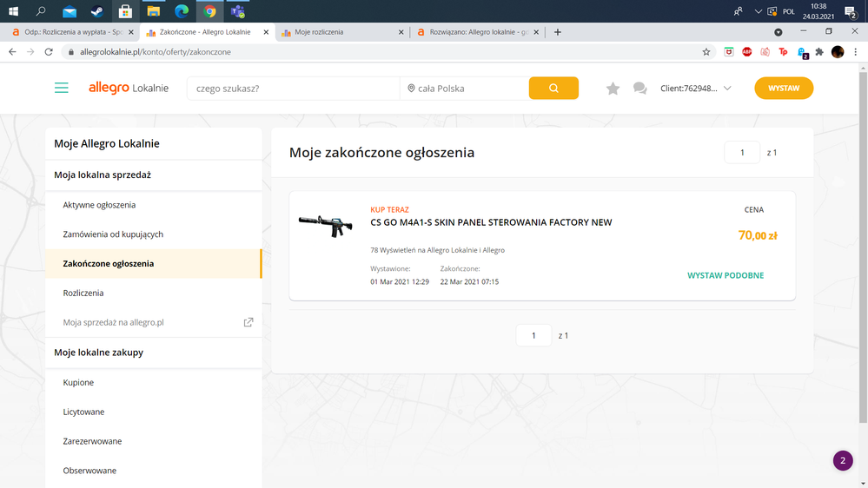Click bottom page number field
868x488 pixels.
(x=533, y=335)
